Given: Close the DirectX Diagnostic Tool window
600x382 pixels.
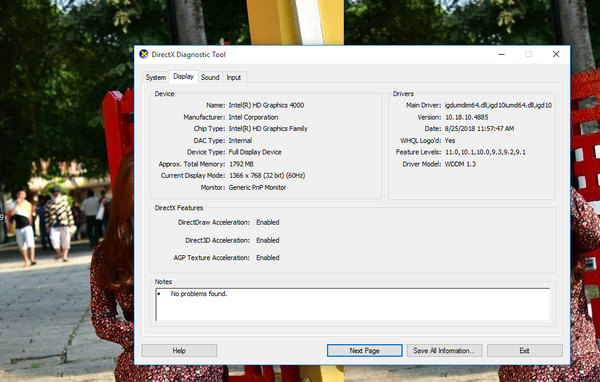Looking at the screenshot, I should point(556,54).
